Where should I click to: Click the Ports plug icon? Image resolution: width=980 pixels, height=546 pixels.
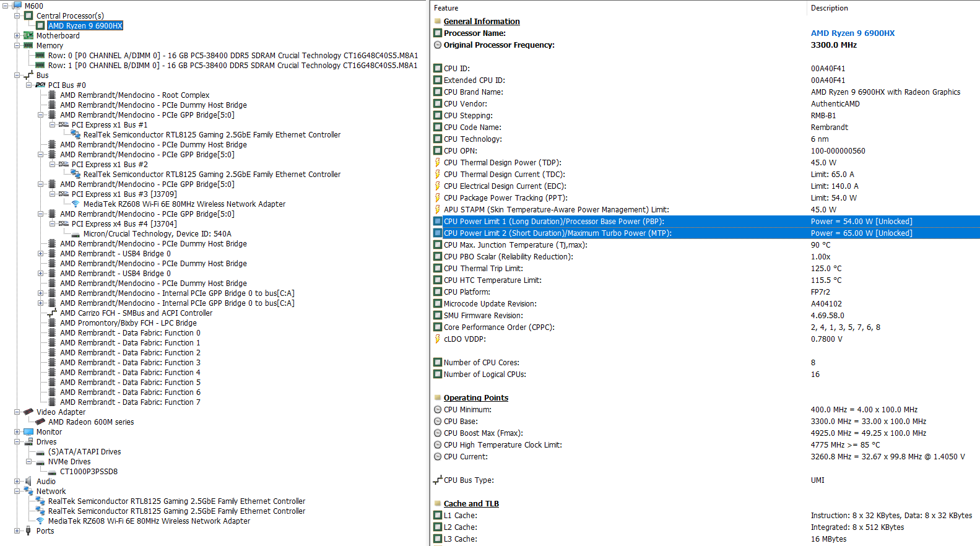tap(28, 531)
